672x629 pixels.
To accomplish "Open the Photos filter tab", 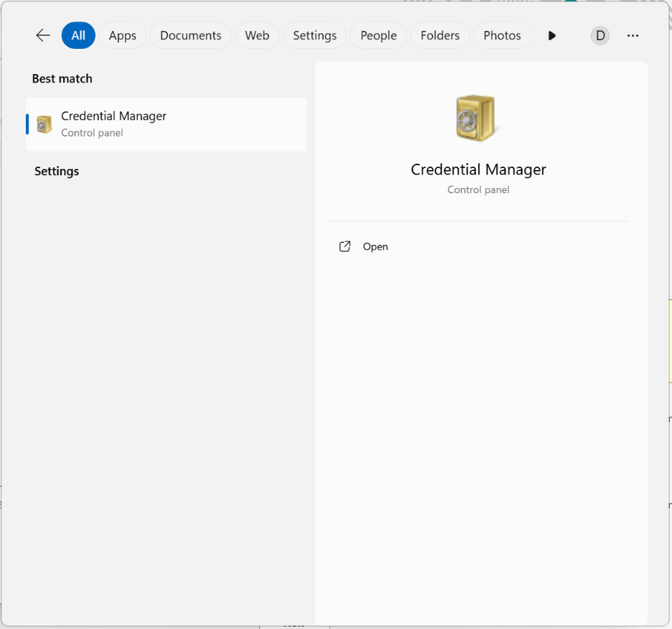I will 502,35.
